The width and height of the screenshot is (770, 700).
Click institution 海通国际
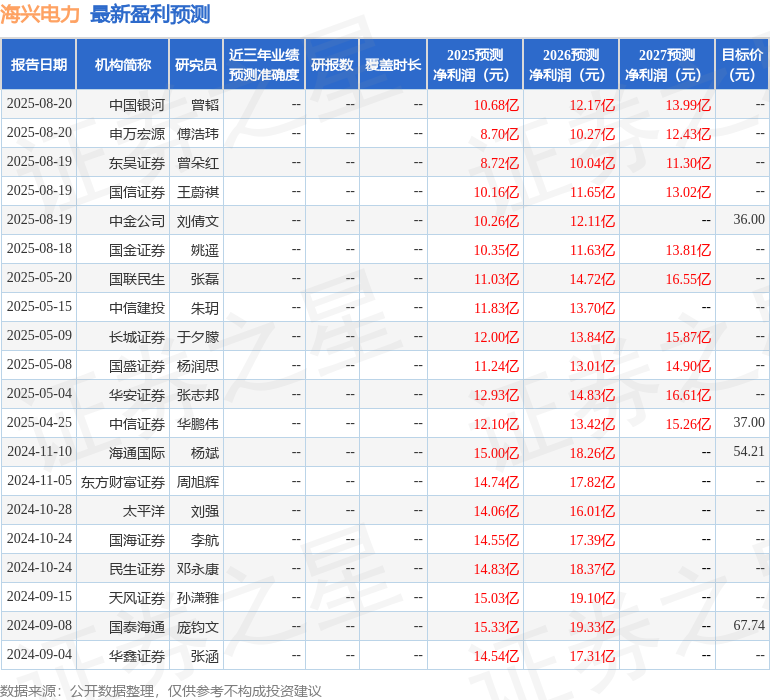[137, 452]
